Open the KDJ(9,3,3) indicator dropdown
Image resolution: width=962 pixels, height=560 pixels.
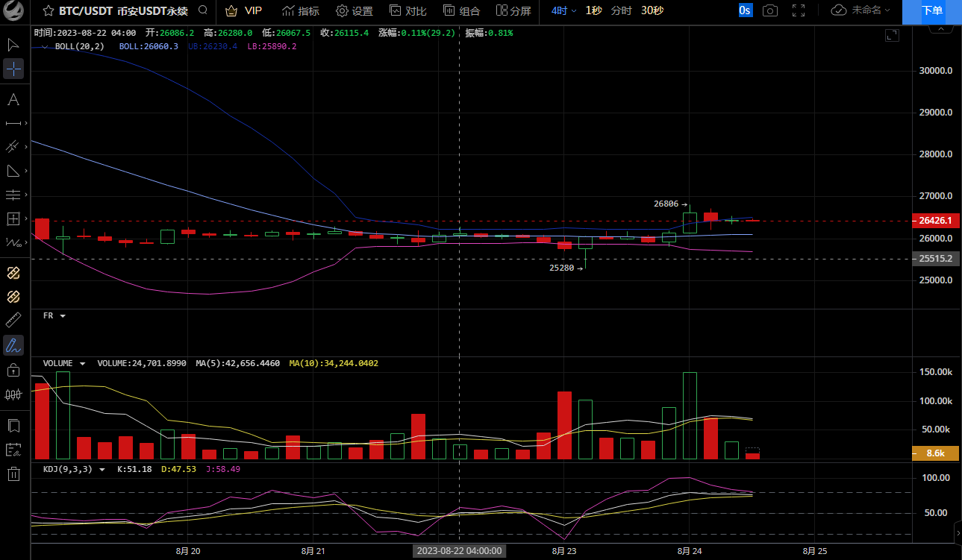click(102, 469)
